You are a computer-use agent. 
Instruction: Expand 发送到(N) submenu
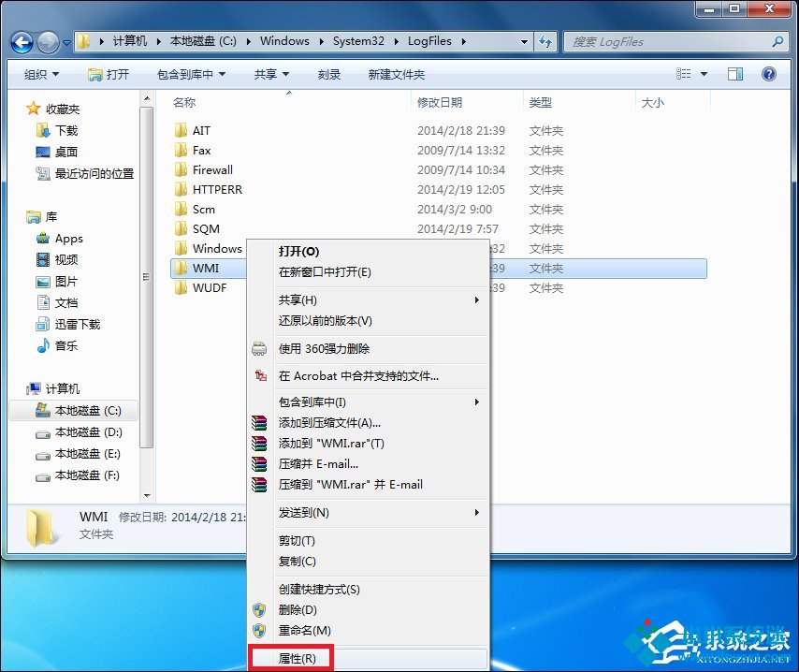pos(368,512)
